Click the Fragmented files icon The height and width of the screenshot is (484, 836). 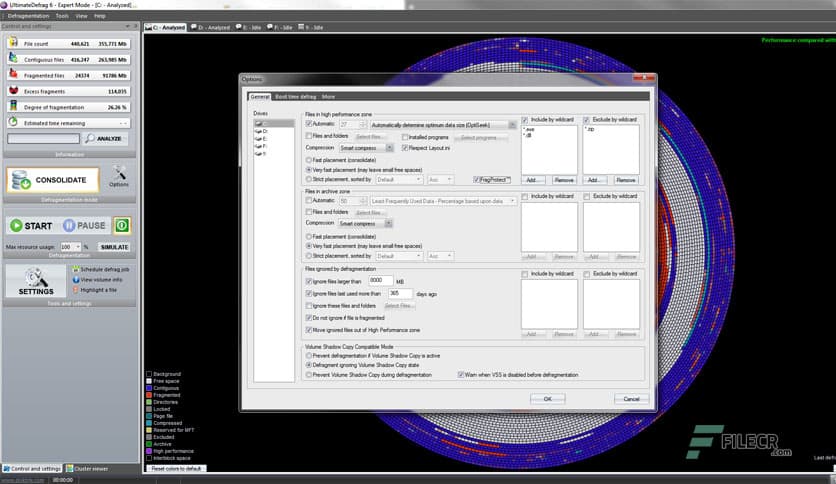pos(13,75)
